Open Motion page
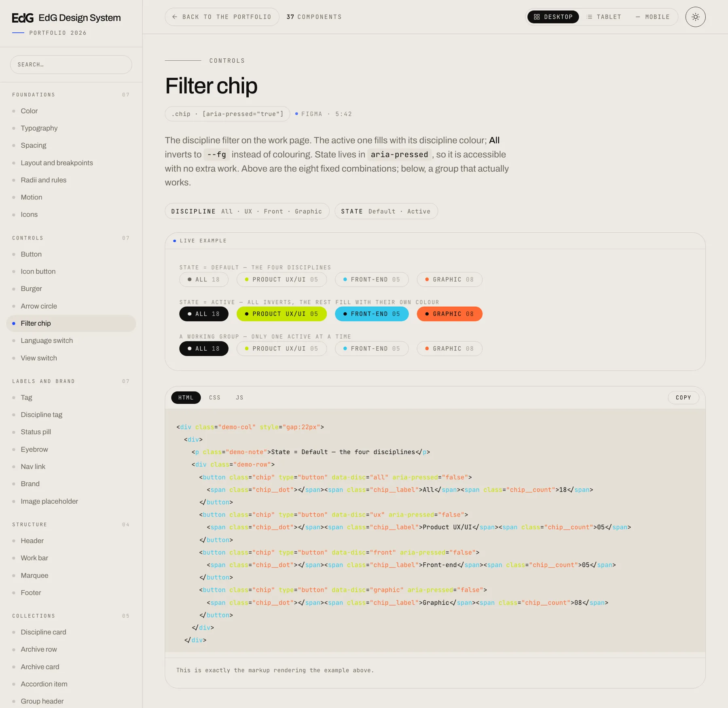 coord(71,197)
